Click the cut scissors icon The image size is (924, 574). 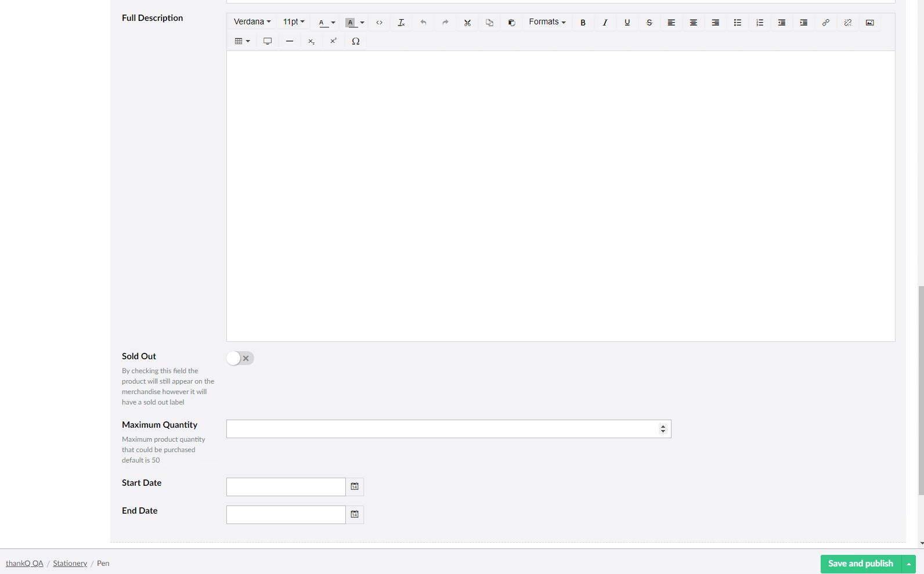click(x=467, y=23)
